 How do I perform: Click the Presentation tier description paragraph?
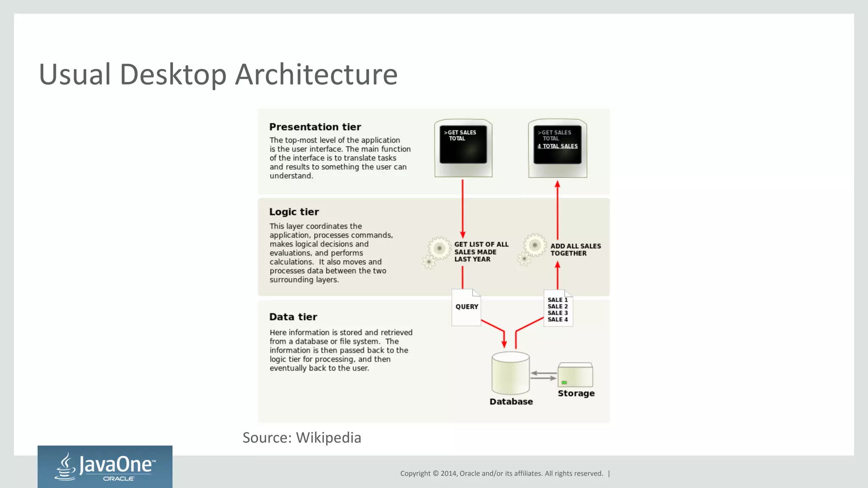340,158
